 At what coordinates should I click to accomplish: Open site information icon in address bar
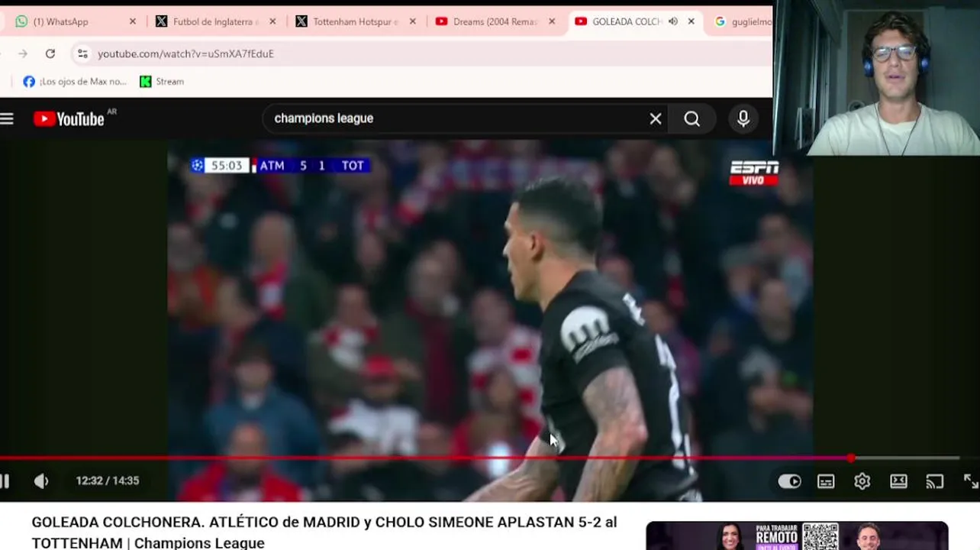(x=82, y=53)
